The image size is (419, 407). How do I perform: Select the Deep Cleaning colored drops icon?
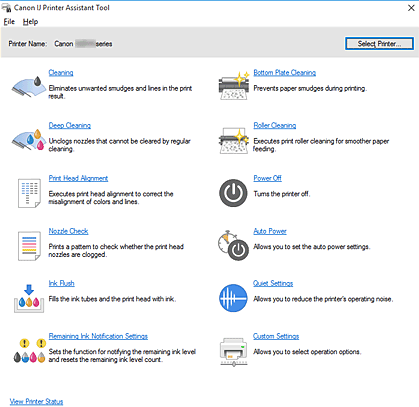coord(29,139)
